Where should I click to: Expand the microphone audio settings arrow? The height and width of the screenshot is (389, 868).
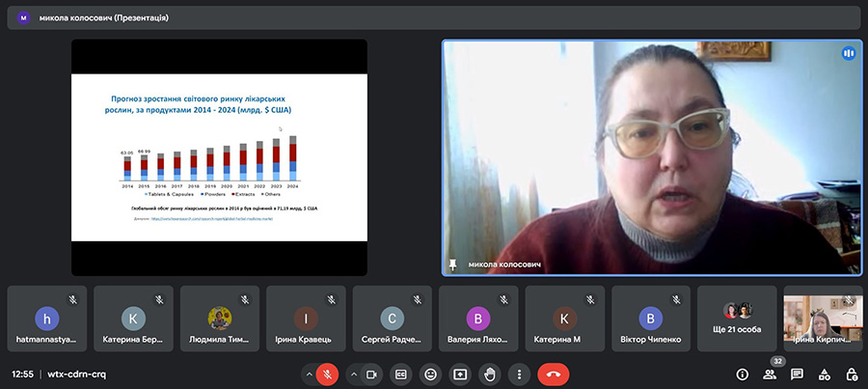310,374
